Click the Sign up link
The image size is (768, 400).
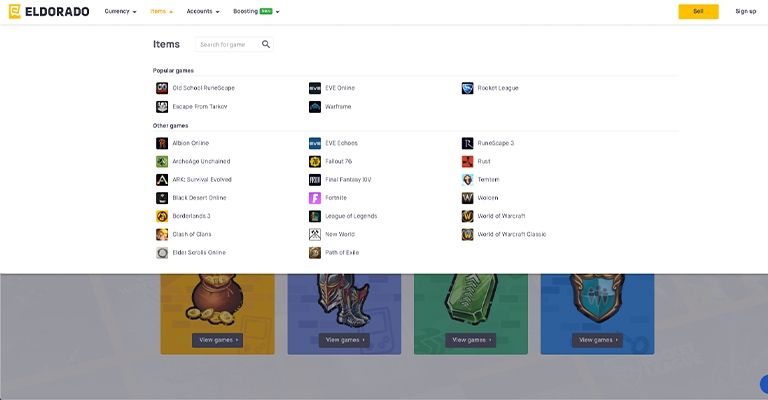745,11
